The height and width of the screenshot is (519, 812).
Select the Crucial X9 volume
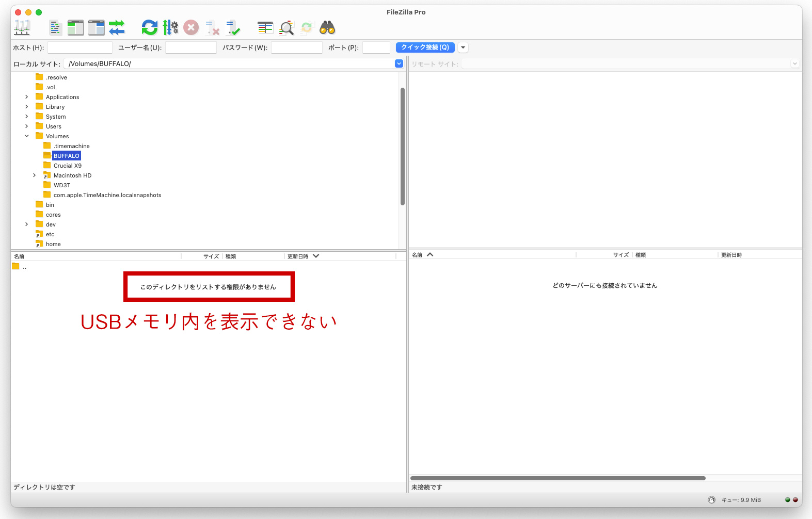click(x=68, y=166)
